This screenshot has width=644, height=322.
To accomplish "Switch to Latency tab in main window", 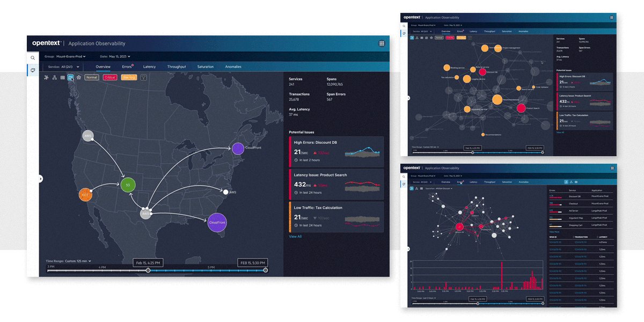I will (149, 67).
